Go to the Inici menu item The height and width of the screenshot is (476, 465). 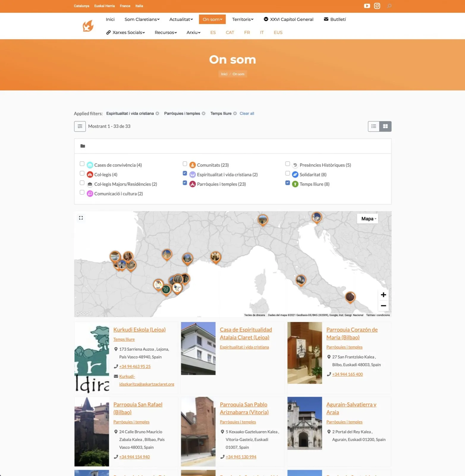tap(110, 19)
